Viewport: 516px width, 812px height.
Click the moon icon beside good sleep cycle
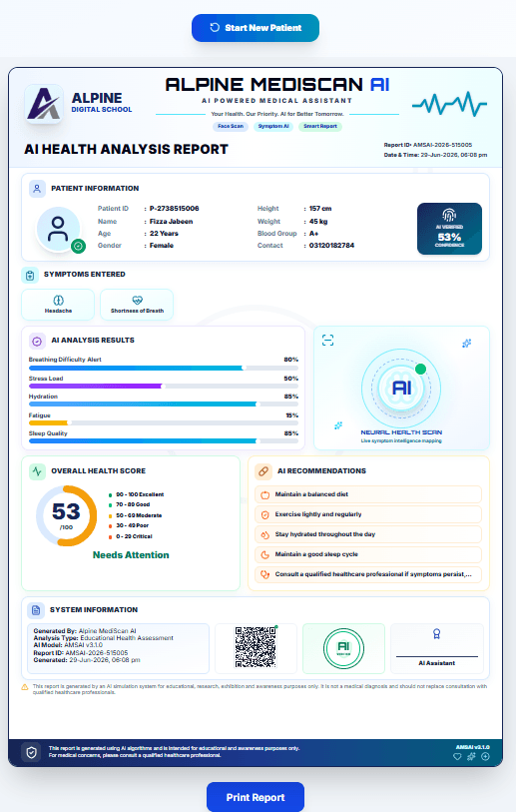coord(265,554)
